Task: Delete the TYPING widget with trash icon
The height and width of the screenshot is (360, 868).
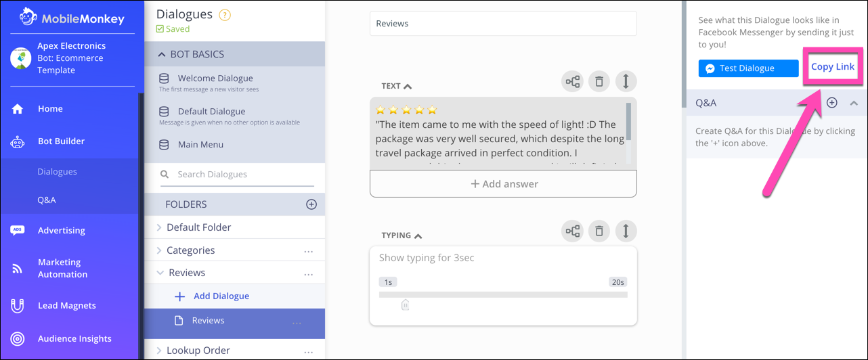Action: click(599, 231)
